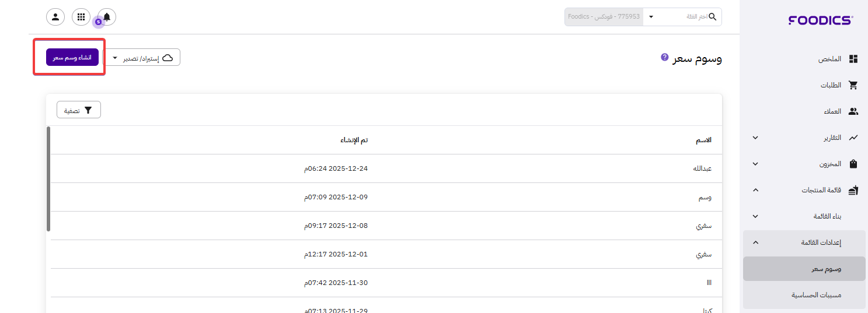Viewport: 868px width, 313px height.
Task: Click the notifications bell icon
Action: (107, 17)
